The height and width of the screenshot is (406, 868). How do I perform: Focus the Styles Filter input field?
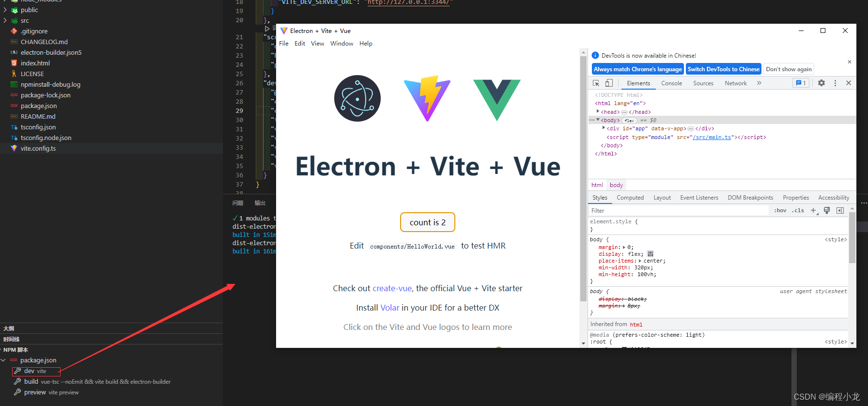pos(678,211)
